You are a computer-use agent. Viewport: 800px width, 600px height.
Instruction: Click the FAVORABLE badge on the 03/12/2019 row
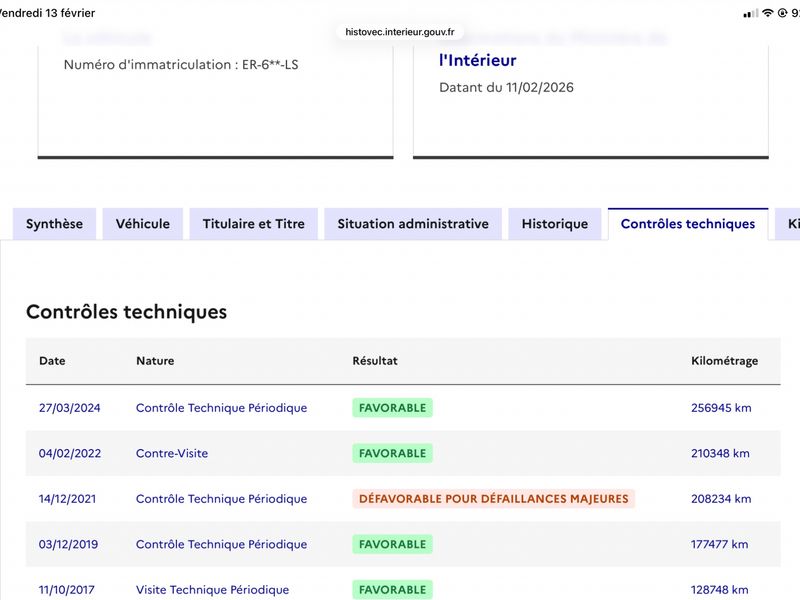(x=392, y=544)
